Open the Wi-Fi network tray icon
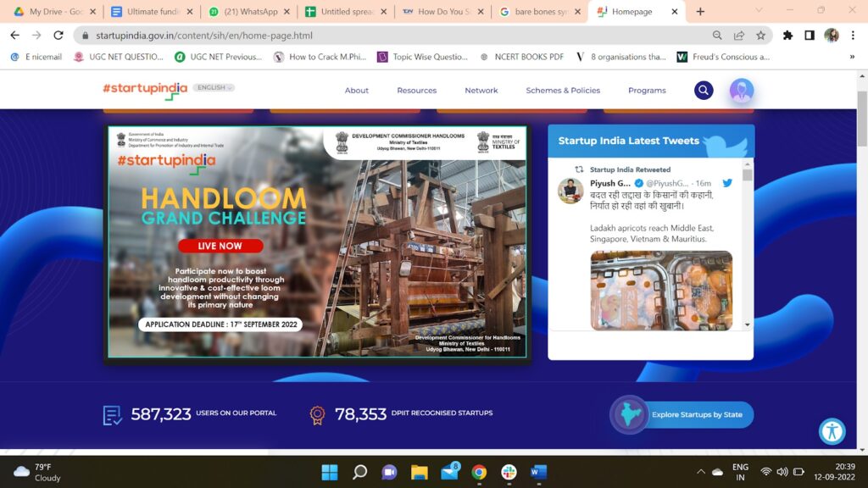This screenshot has height=488, width=868. [x=766, y=472]
